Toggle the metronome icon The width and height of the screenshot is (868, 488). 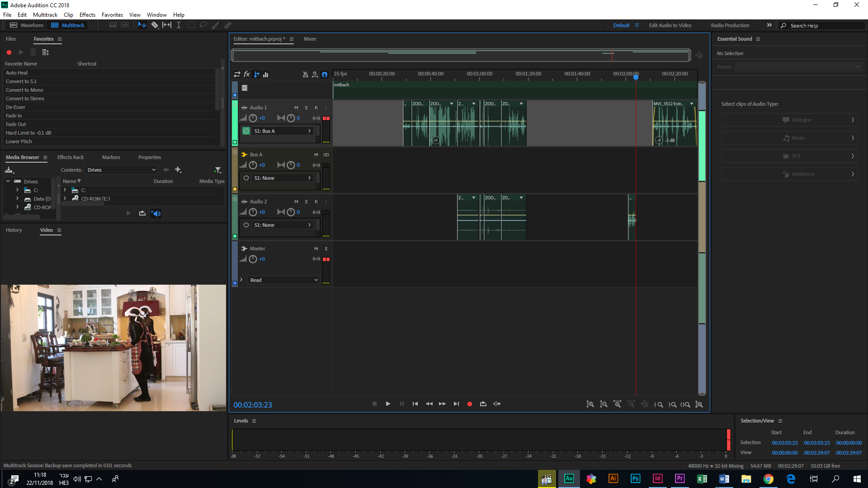pos(305,75)
